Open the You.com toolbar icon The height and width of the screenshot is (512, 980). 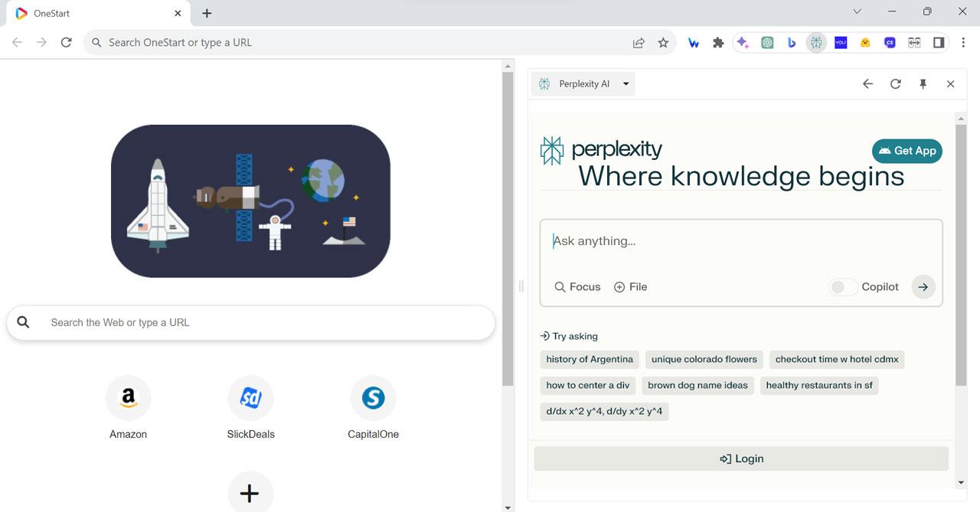coord(841,43)
